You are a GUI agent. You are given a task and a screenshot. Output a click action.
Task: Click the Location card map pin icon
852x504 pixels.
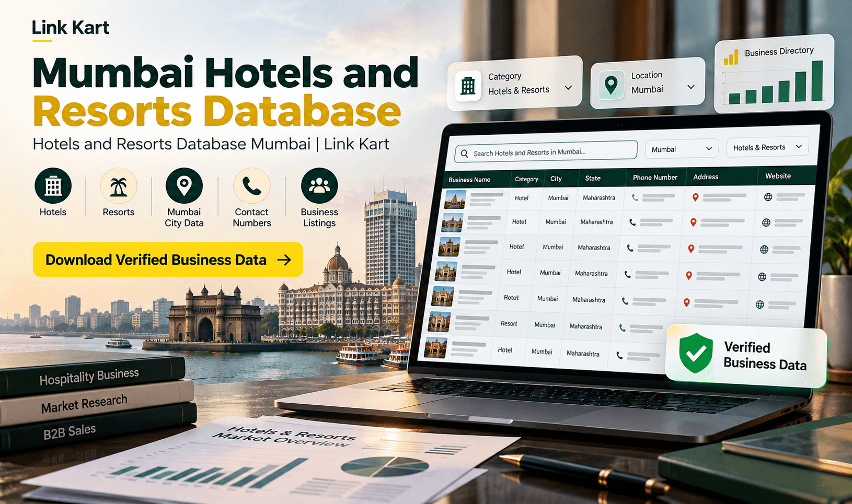pos(611,85)
